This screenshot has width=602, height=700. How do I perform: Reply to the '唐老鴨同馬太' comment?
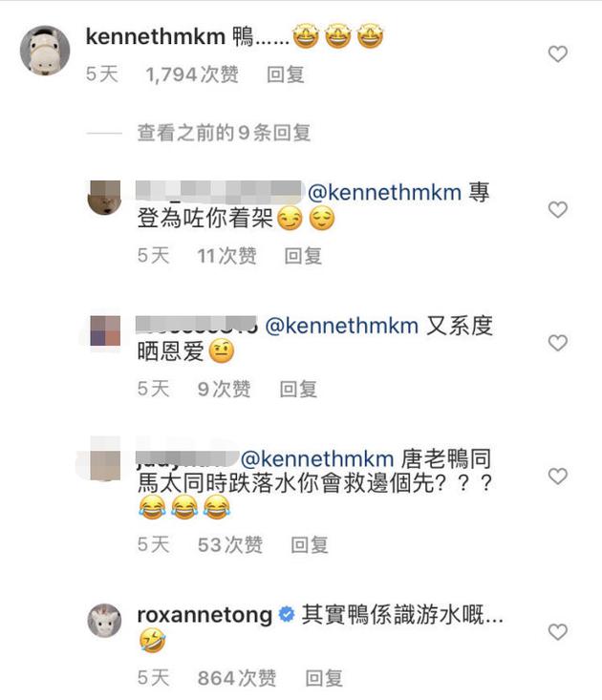coord(310,544)
